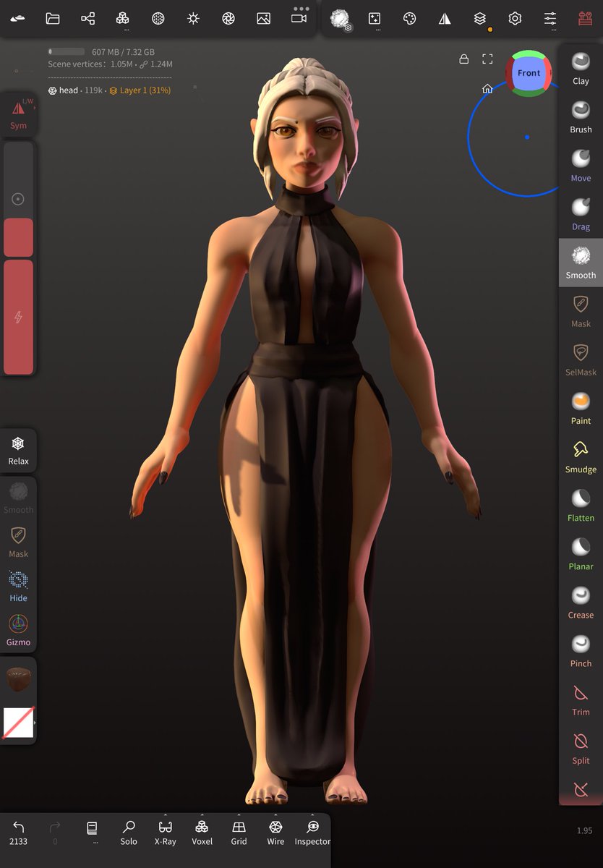This screenshot has height=868, width=603.
Task: Open the brown material preview thumbnail
Action: [x=18, y=679]
